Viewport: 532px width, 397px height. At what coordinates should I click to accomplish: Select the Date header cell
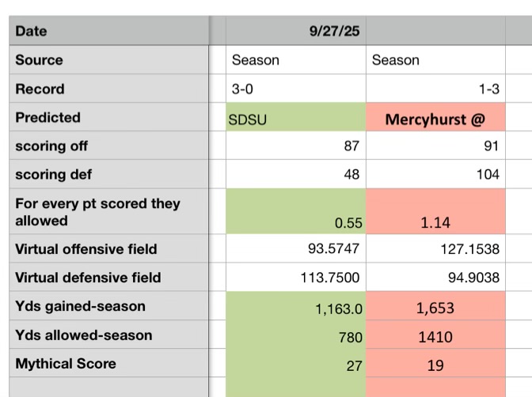(109, 32)
